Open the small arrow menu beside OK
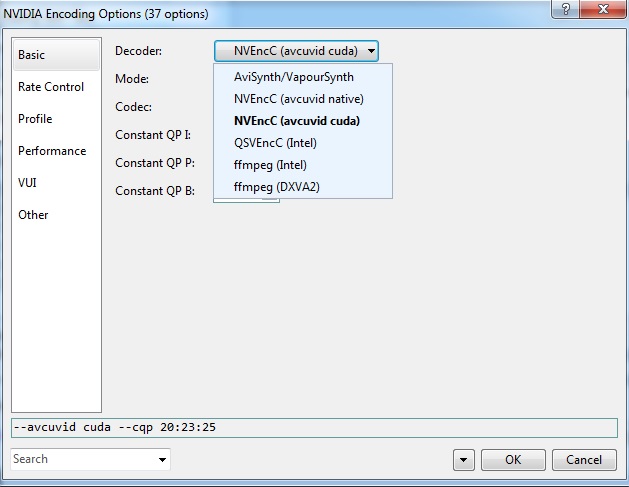 (464, 460)
